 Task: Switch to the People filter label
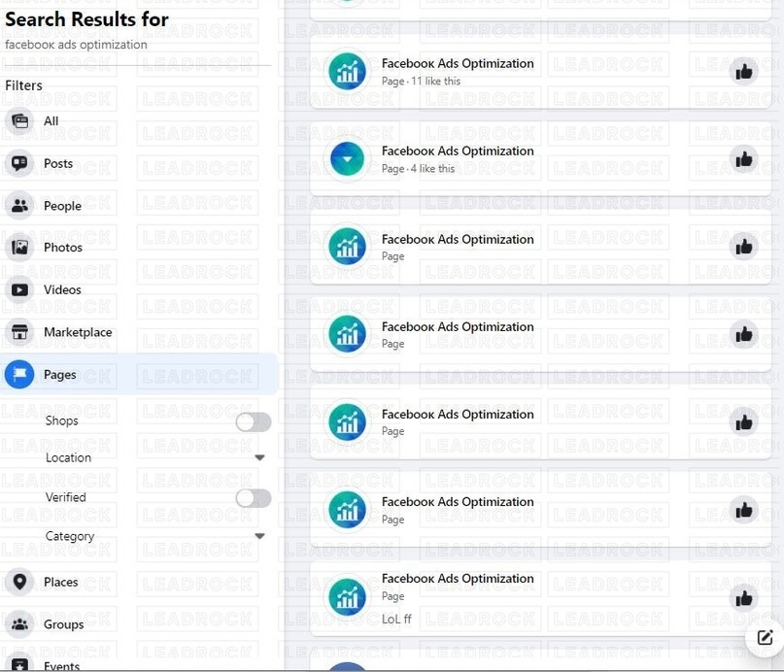(x=62, y=206)
